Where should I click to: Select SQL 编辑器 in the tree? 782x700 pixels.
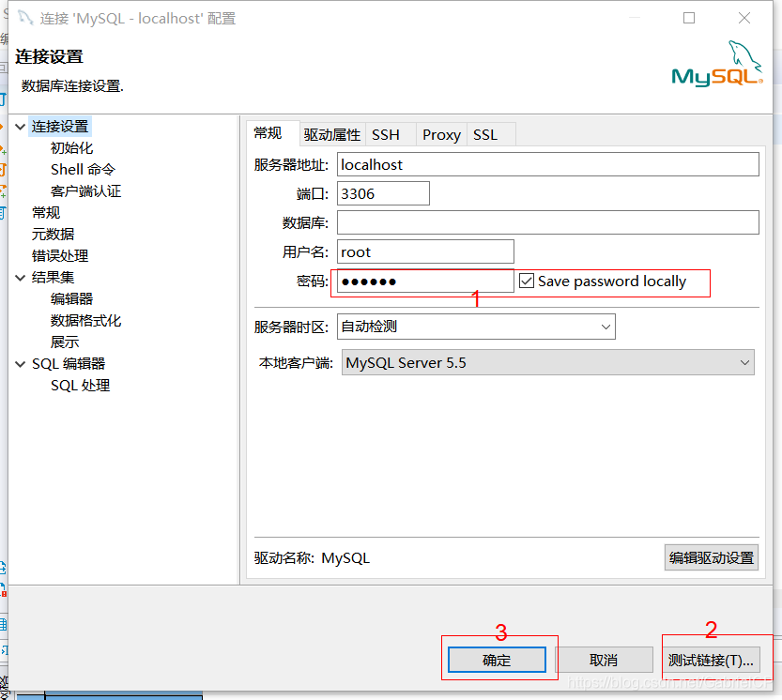(69, 364)
